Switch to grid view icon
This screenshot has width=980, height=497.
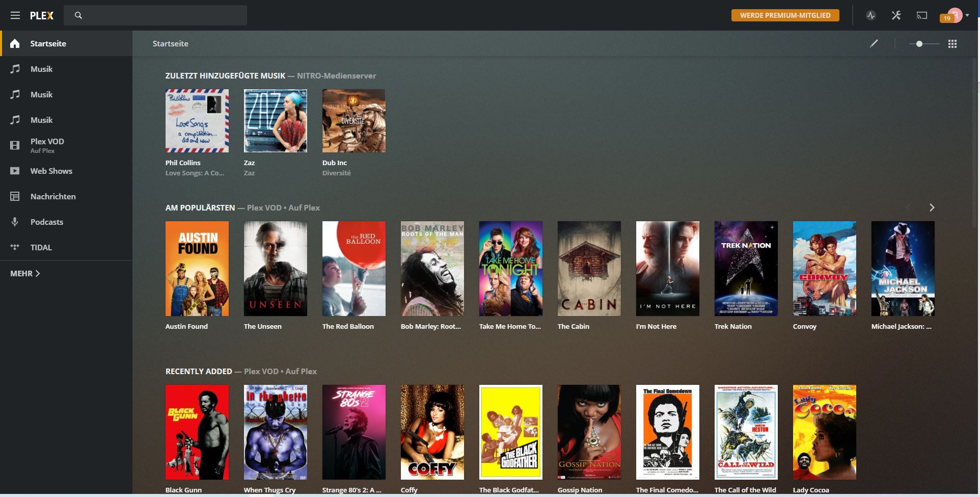(x=952, y=44)
